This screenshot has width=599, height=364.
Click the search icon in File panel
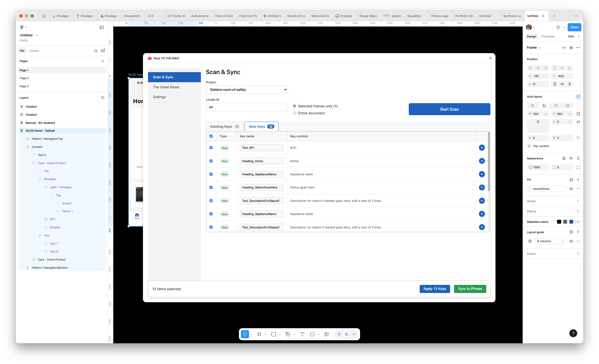tap(95, 51)
